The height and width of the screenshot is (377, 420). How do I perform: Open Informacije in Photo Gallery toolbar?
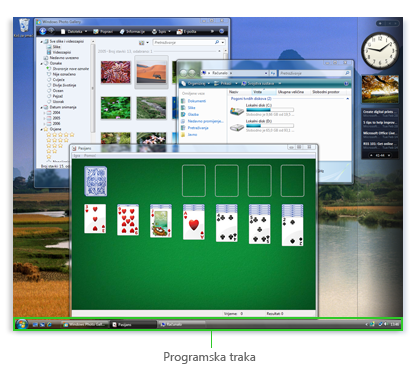point(132,31)
